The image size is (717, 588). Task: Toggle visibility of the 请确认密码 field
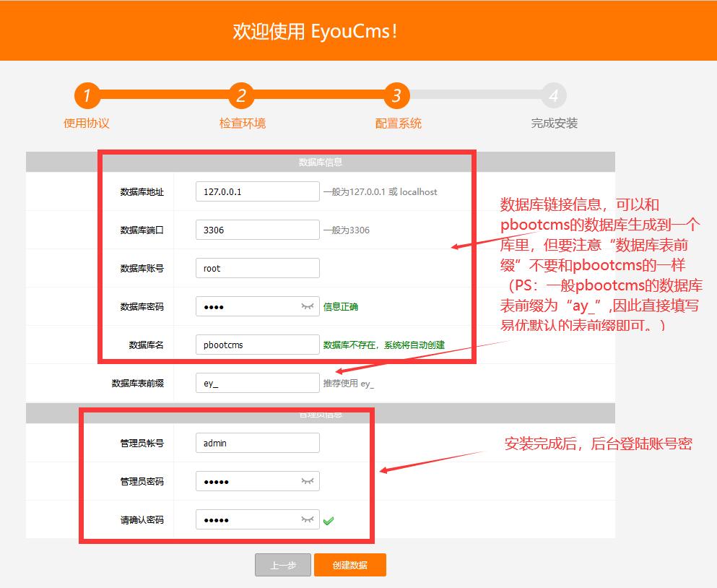[308, 519]
